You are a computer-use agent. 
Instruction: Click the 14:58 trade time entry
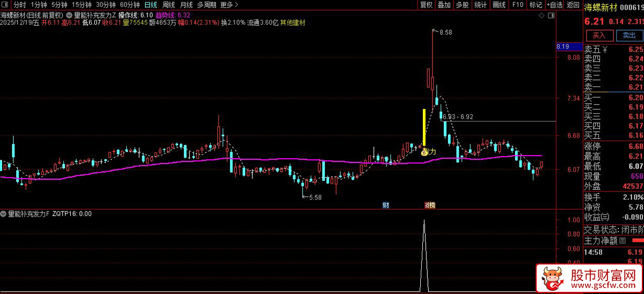click(x=593, y=252)
